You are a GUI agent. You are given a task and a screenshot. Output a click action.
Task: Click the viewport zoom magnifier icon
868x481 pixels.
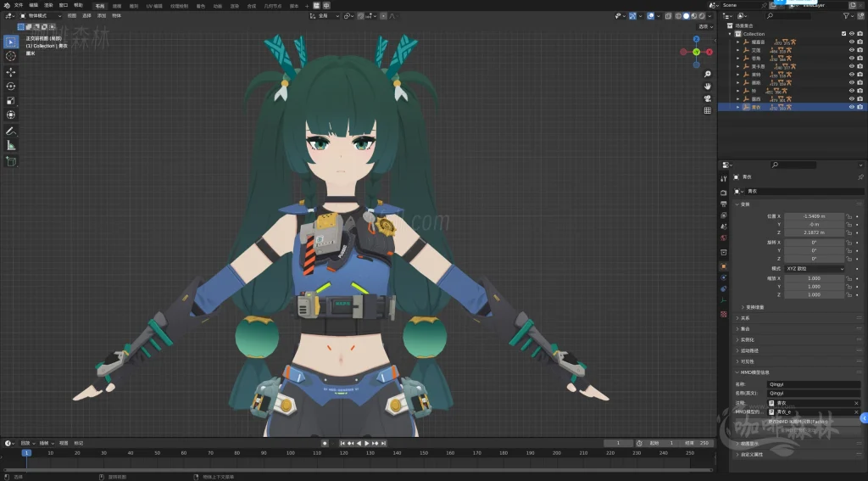708,74
